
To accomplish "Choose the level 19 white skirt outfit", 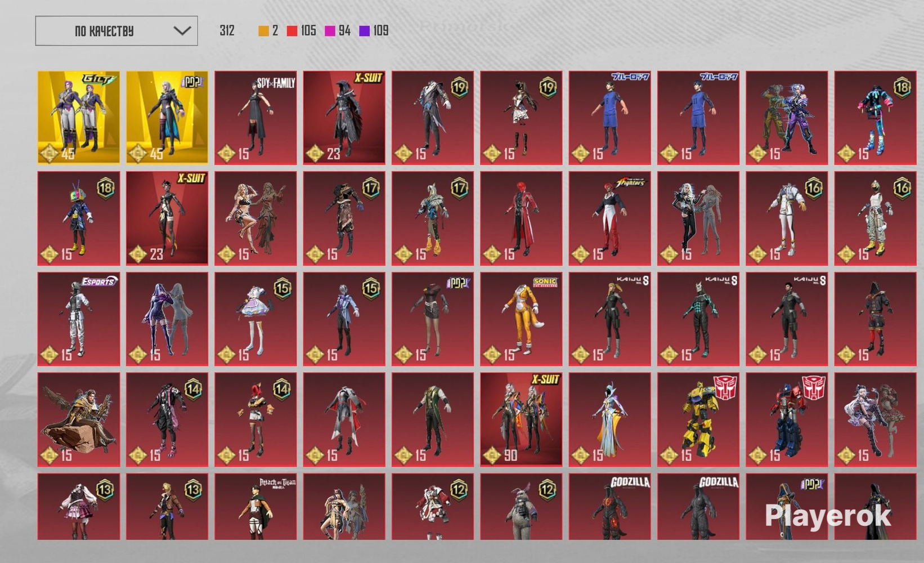I will pos(521,118).
